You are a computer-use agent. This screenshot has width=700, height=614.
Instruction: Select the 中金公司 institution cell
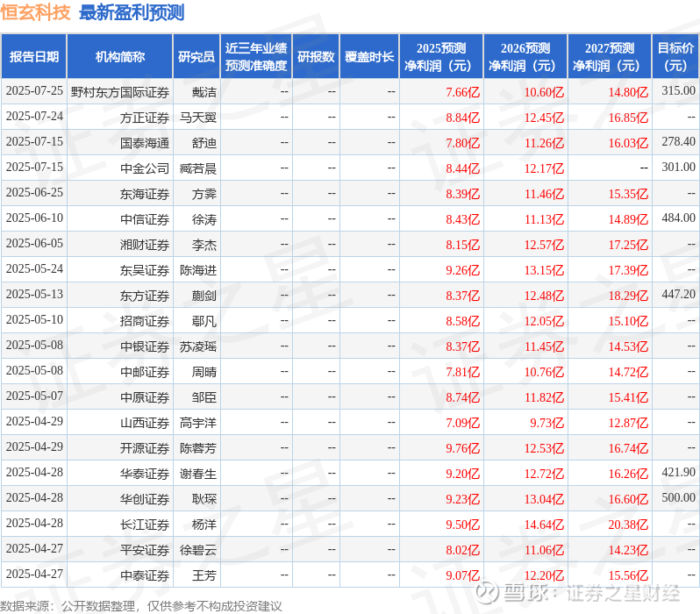pyautogui.click(x=119, y=168)
